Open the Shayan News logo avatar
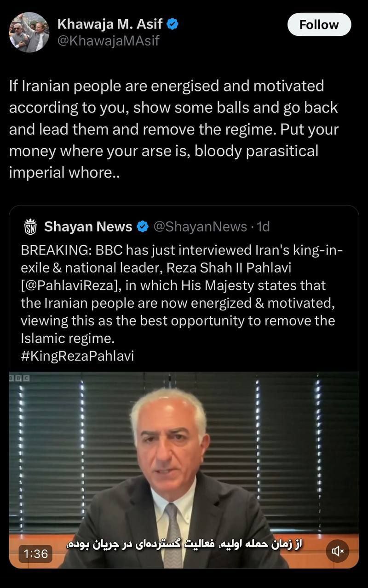The width and height of the screenshot is (368, 588). 30,227
